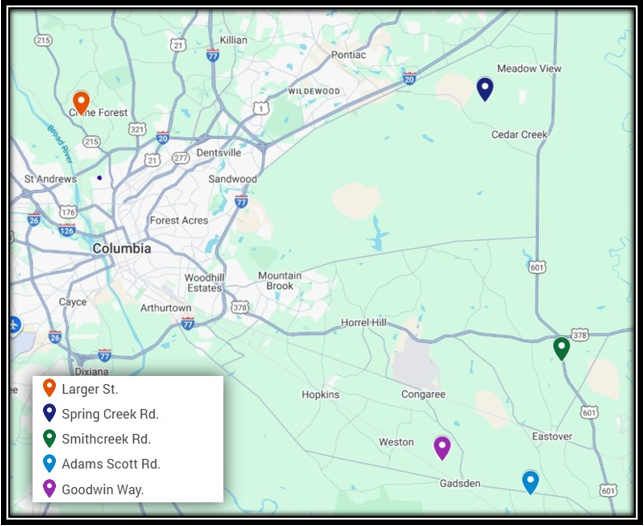Select the light blue pin near Gadsden
644x526 pixels.
tap(530, 481)
